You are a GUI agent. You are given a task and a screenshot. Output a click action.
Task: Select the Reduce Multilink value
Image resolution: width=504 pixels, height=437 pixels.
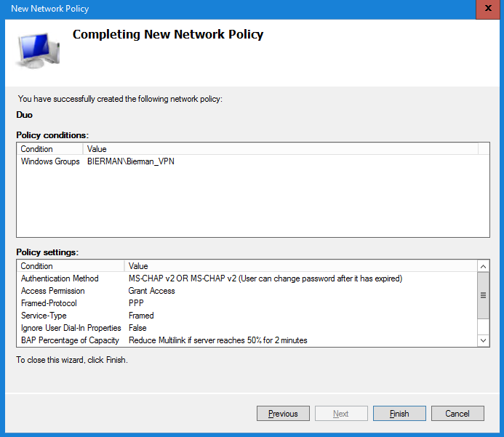point(218,340)
